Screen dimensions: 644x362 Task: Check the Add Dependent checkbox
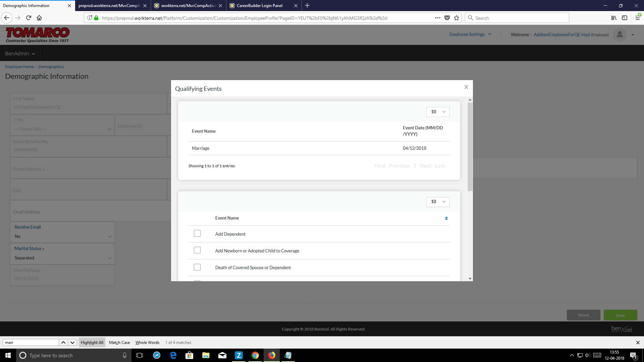[x=197, y=234]
